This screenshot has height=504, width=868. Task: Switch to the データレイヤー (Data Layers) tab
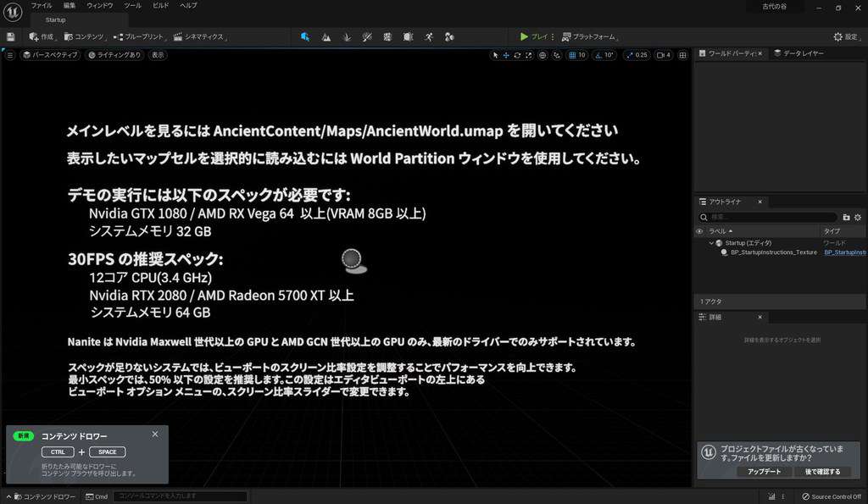coord(798,53)
